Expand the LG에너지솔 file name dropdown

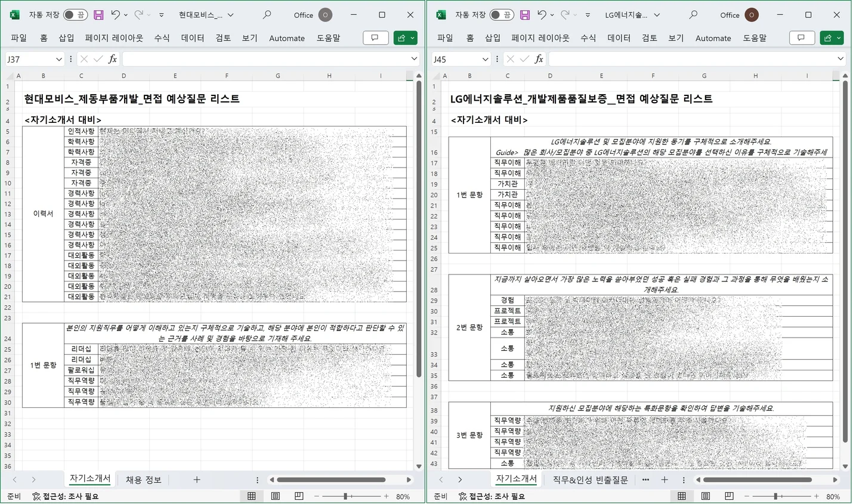click(x=657, y=15)
